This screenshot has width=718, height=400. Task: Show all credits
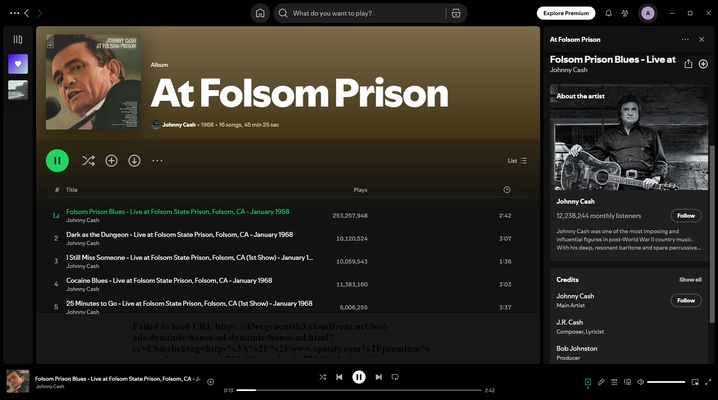[x=690, y=280]
